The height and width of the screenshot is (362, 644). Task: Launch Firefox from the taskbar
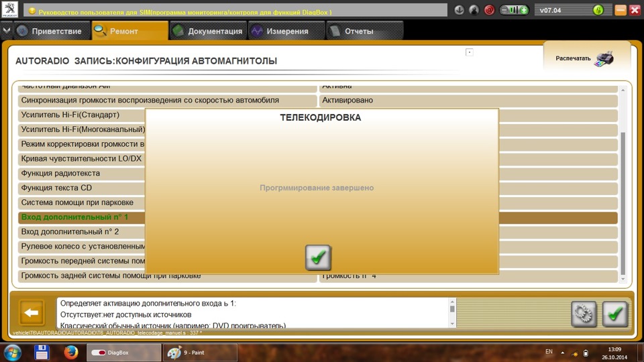pos(70,353)
